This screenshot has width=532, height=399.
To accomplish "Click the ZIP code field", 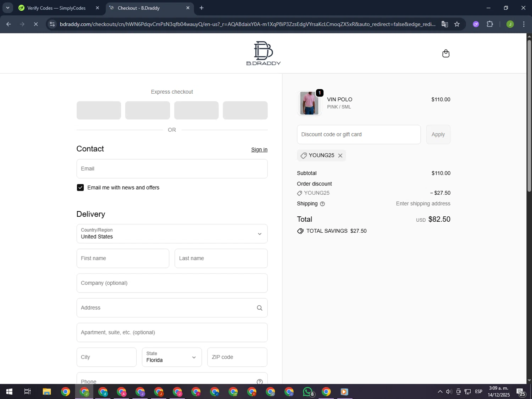I will click(x=237, y=357).
